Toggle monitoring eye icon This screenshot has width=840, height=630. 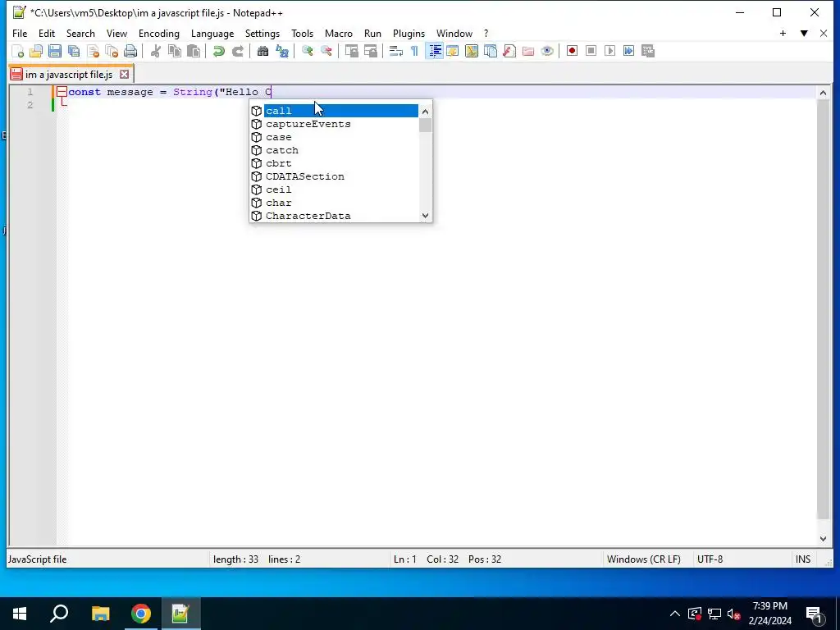tap(547, 51)
